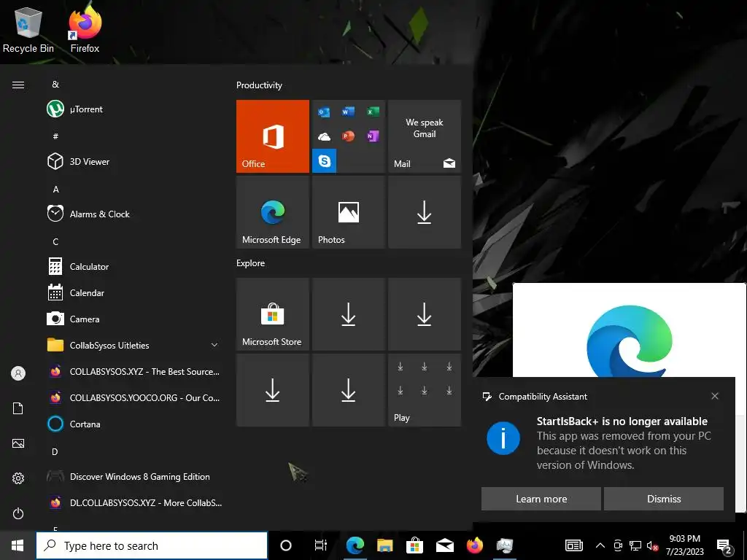The image size is (747, 560).
Task: Open COLLABSYSOS.XYZ - The Best Source link
Action: pos(133,371)
